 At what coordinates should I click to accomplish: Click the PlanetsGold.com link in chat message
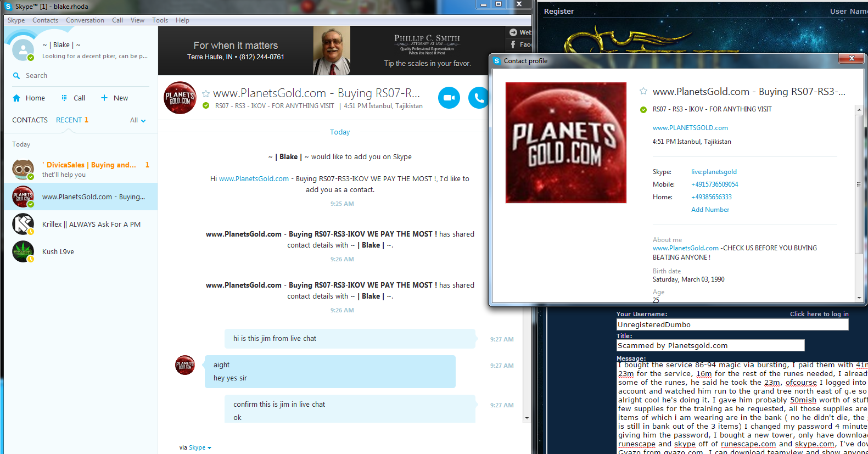254,178
